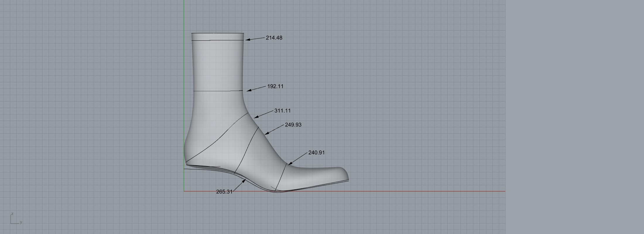The height and width of the screenshot is (234, 644).
Task: Select the 214.48 dimension text
Action: point(274,38)
